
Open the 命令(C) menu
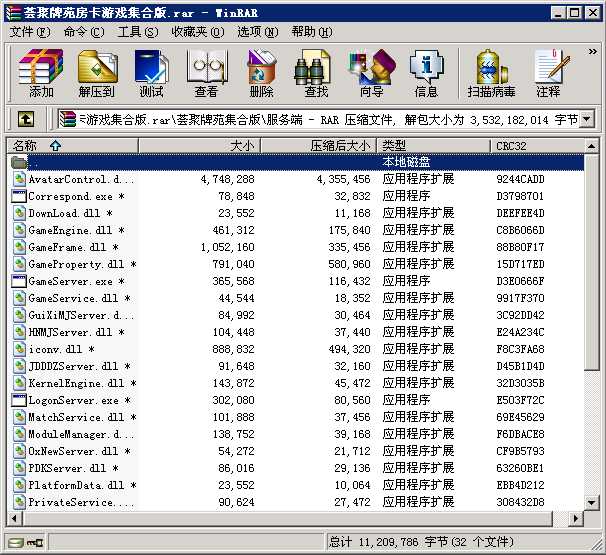(84, 32)
